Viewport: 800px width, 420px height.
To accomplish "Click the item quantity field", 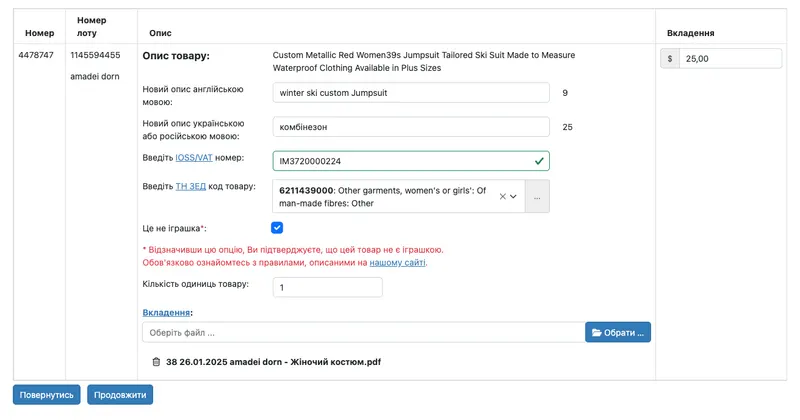I will [328, 287].
